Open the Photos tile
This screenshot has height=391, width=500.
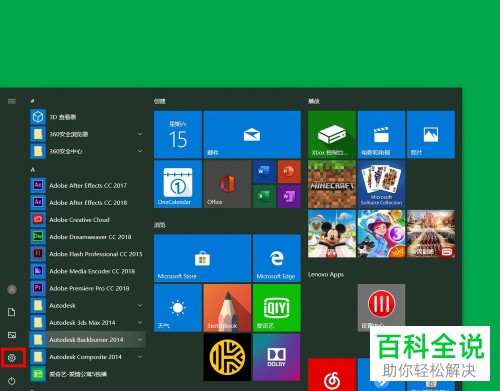coord(431,135)
